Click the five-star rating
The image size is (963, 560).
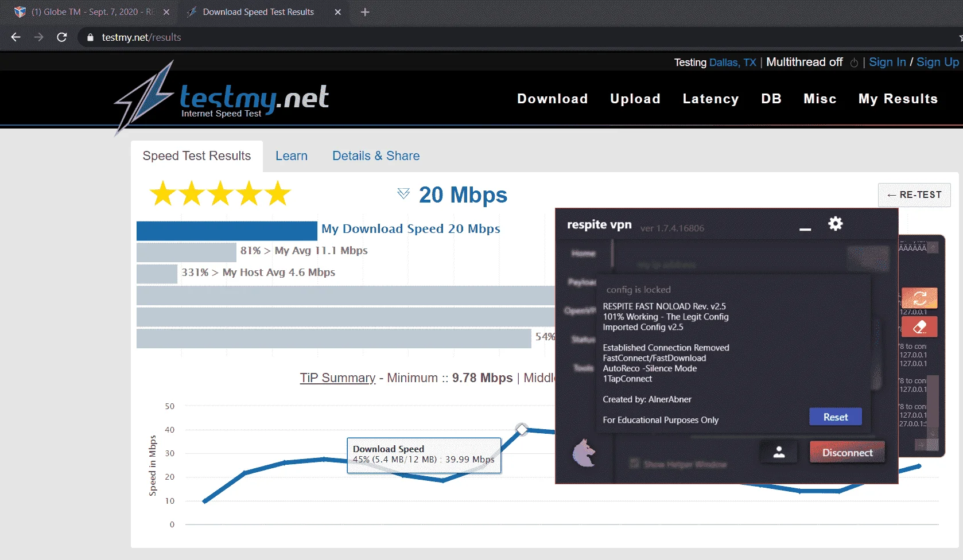tap(220, 193)
